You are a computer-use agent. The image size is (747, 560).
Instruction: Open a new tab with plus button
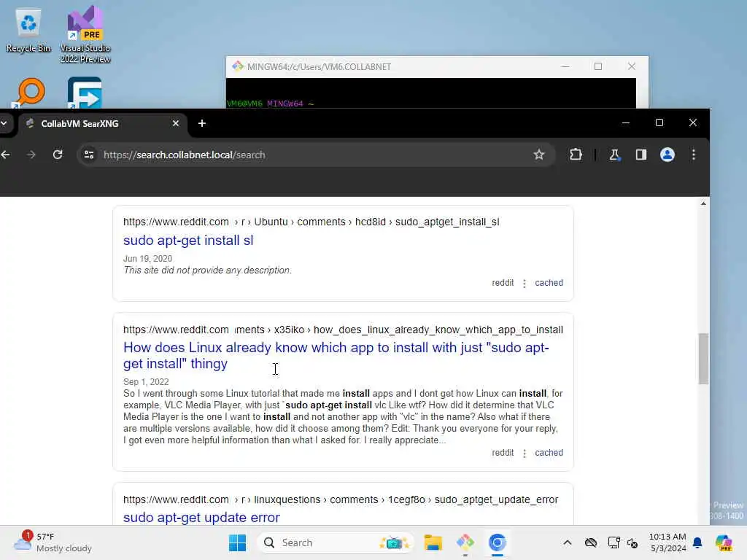tap(202, 123)
